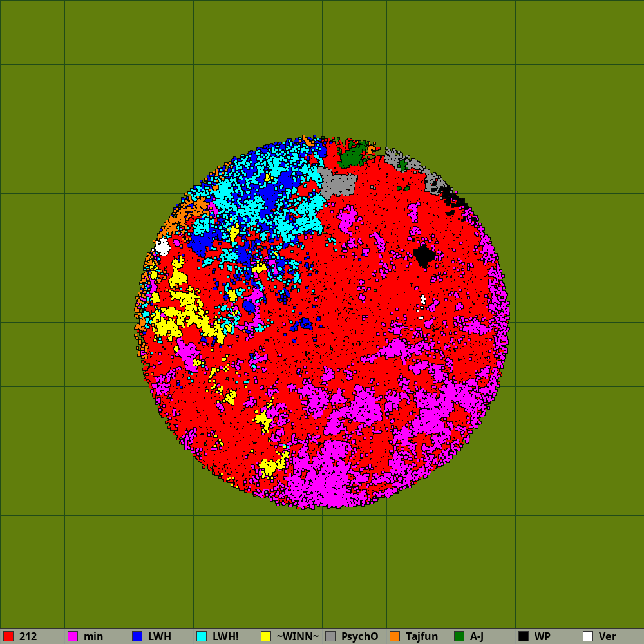This screenshot has width=644, height=644.
Task: Click the gray swatch for PsychO
Action: pyautogui.click(x=330, y=636)
